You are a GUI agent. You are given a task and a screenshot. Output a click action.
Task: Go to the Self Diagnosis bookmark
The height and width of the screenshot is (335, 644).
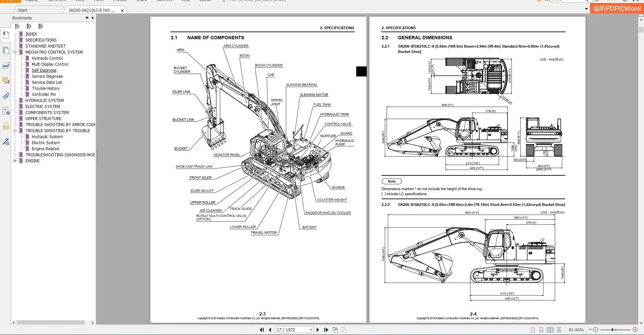click(x=44, y=70)
